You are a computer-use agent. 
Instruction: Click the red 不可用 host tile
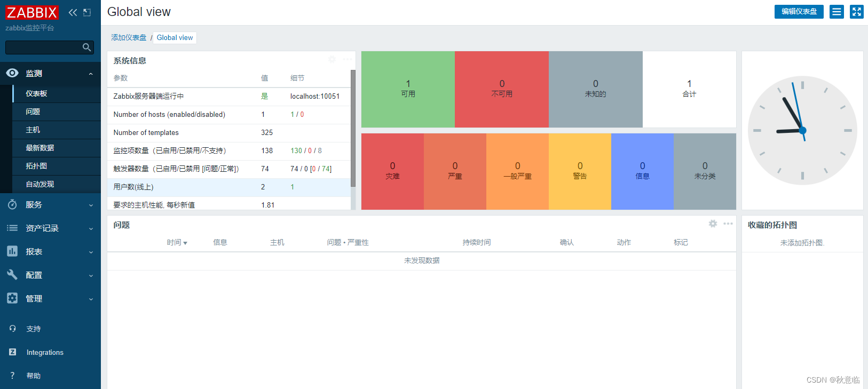(502, 89)
